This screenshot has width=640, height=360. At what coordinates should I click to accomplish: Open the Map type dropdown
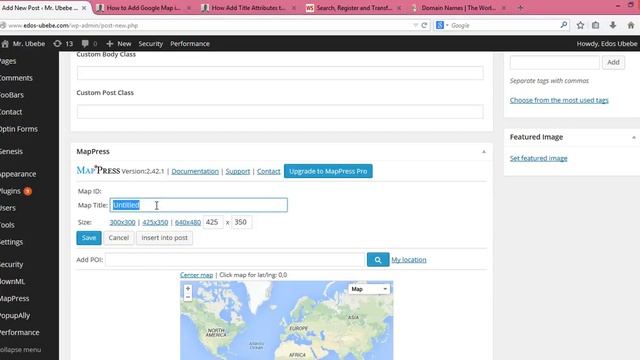[369, 289]
